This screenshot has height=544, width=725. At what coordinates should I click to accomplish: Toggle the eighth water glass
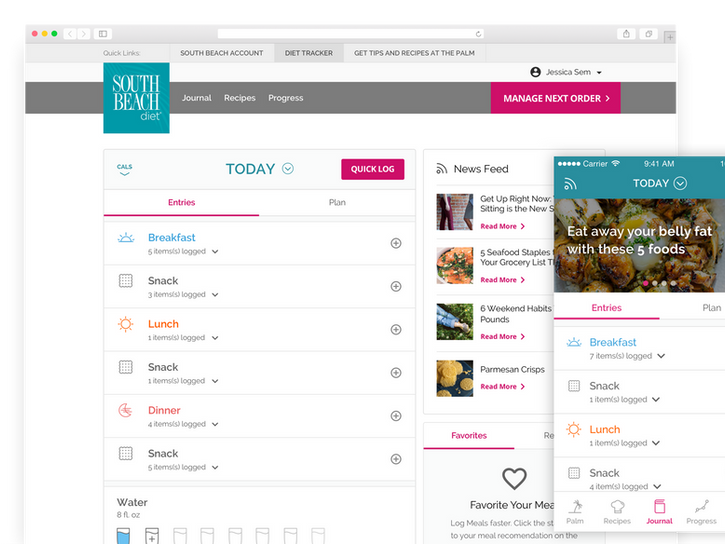(x=318, y=536)
